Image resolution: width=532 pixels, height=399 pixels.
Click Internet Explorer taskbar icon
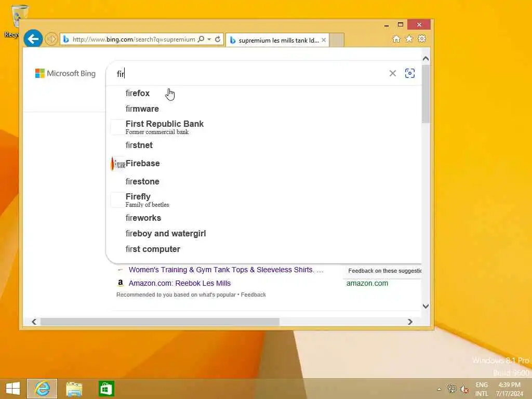(42, 389)
